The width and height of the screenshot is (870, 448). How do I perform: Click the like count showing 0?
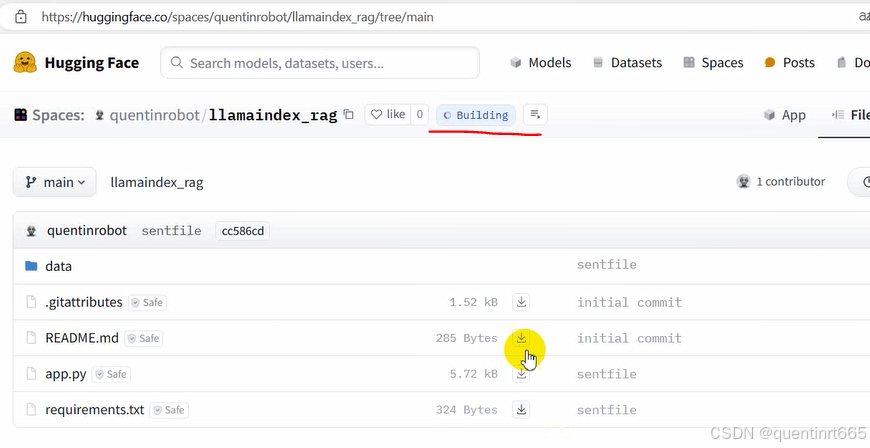tap(419, 114)
